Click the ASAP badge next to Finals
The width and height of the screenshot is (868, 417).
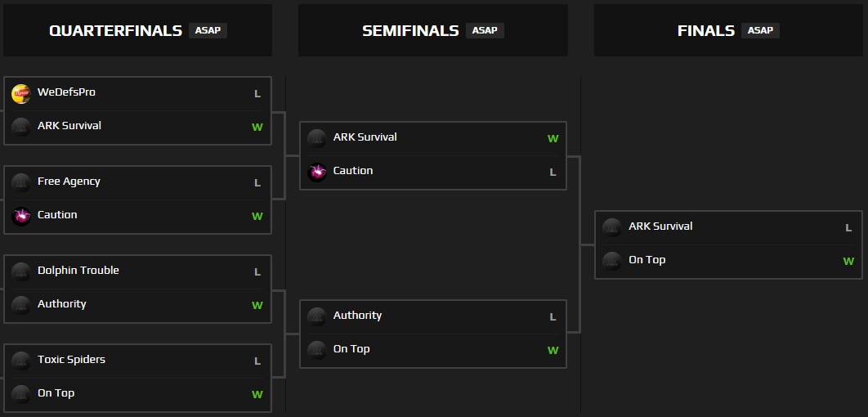(x=760, y=31)
